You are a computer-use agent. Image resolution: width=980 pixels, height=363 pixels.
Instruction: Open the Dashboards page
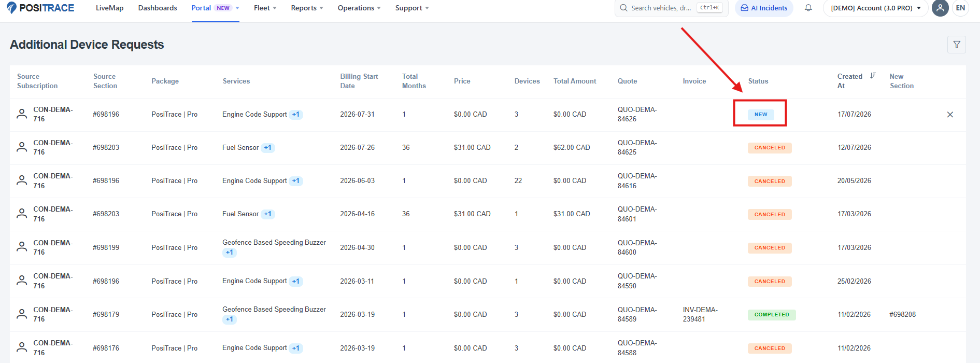pos(158,8)
